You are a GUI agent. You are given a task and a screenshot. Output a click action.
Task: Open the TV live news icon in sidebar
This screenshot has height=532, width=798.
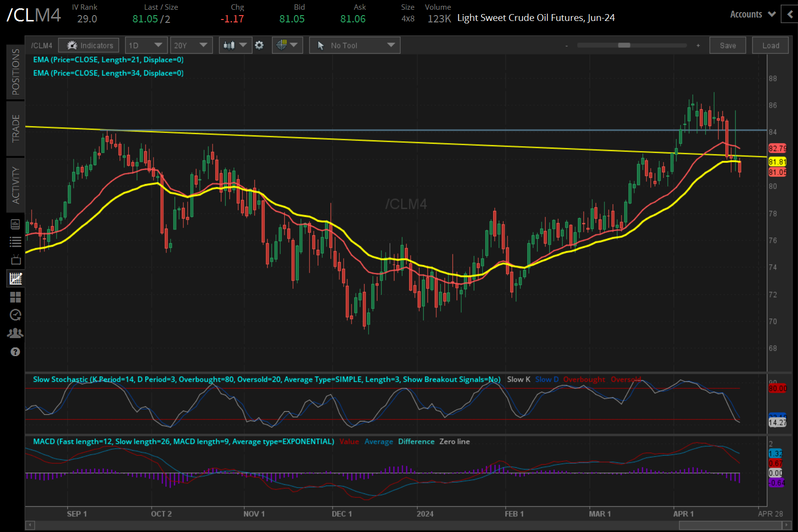click(x=15, y=260)
